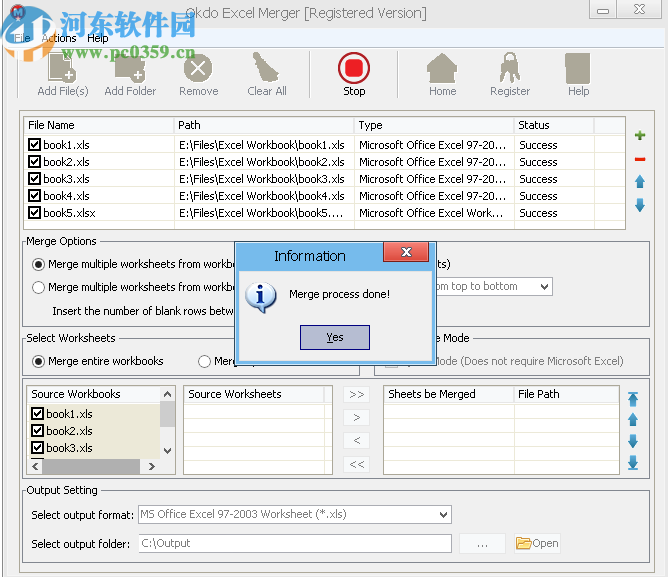Click the < remove one sheet button

tap(357, 440)
